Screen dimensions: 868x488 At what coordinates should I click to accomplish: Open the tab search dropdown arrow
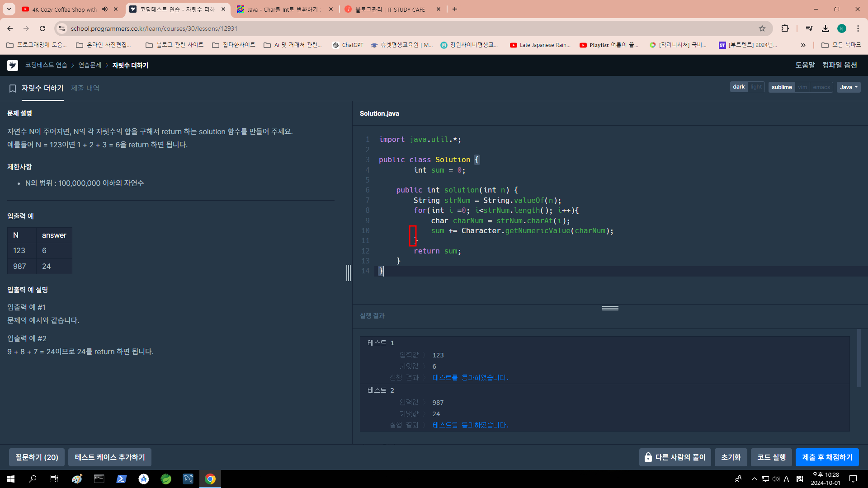9,9
